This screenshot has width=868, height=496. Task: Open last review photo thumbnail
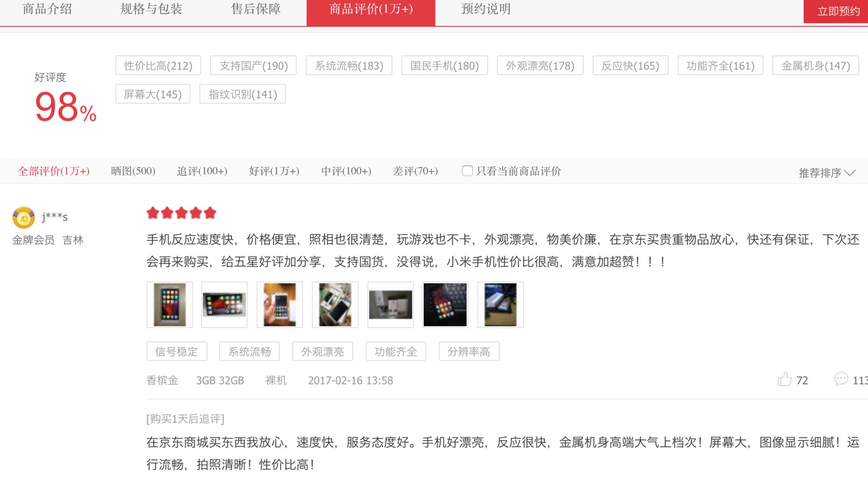500,305
